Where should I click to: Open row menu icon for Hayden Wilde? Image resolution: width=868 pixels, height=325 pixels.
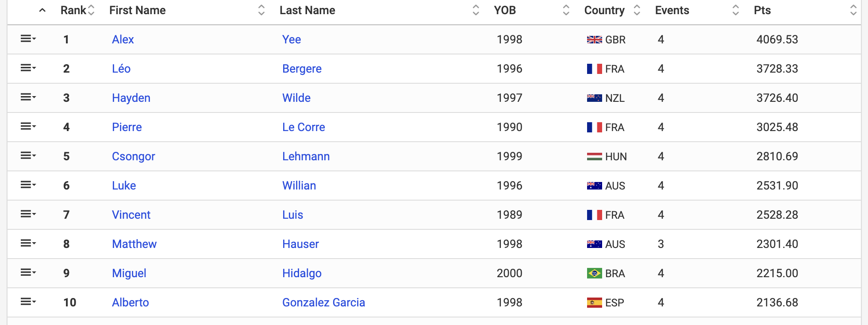[x=28, y=97]
